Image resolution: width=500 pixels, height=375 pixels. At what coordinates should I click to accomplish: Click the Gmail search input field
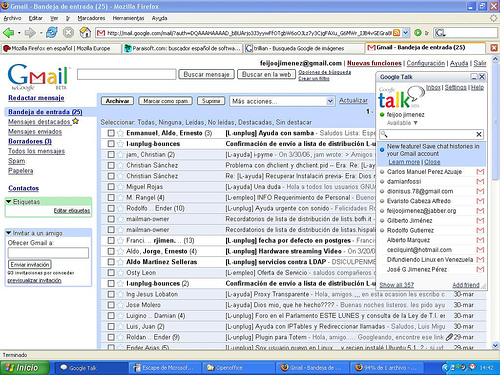[x=126, y=74]
